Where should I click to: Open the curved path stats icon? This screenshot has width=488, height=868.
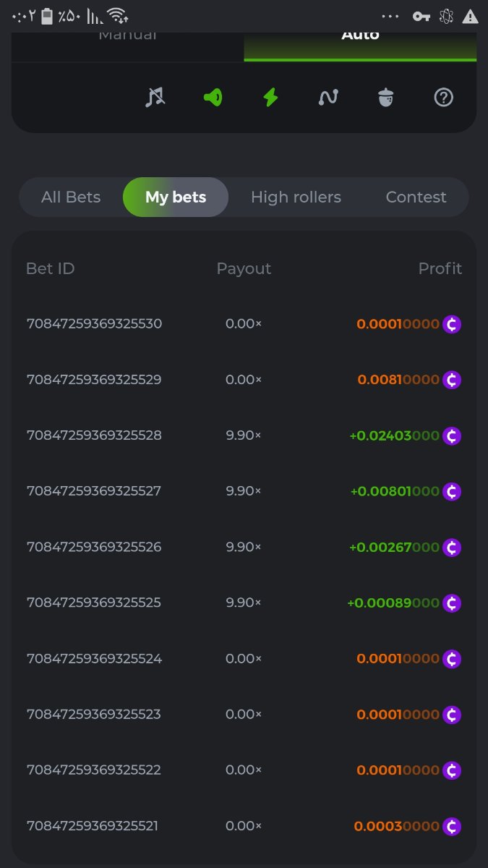click(328, 97)
